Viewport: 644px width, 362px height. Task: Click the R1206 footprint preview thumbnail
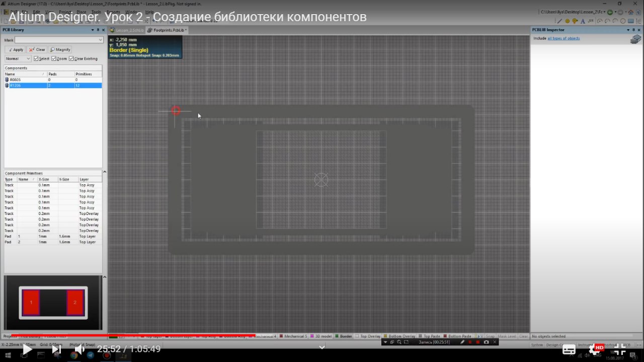click(53, 303)
